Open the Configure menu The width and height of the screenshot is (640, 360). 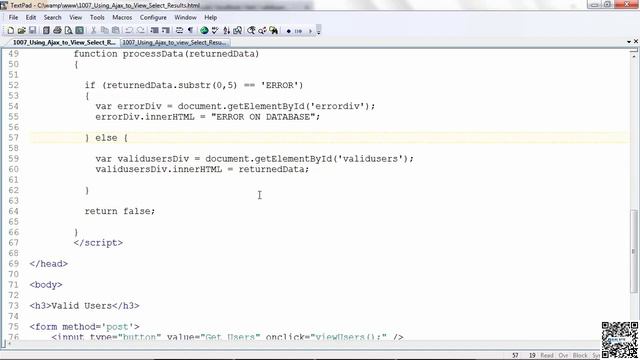[x=153, y=18]
